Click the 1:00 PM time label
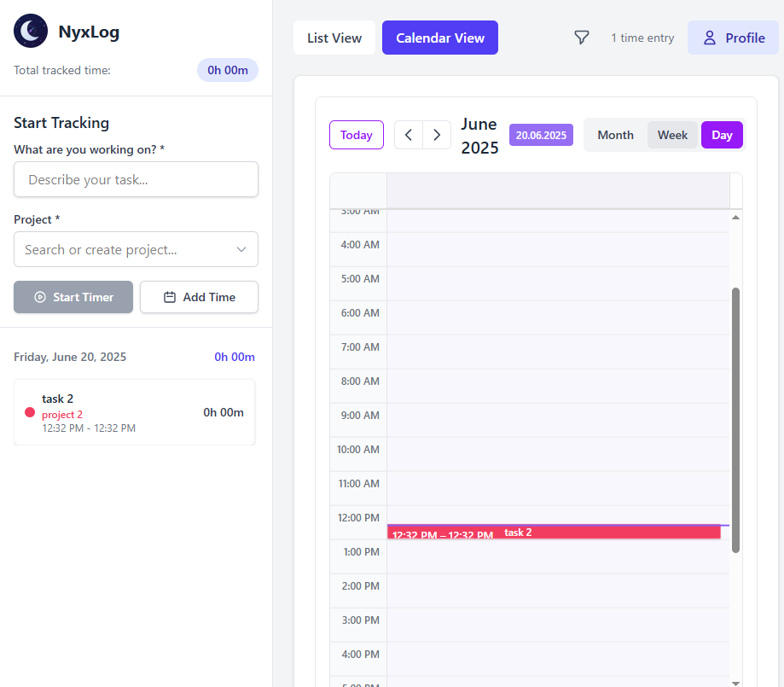This screenshot has width=784, height=687. pyautogui.click(x=361, y=552)
